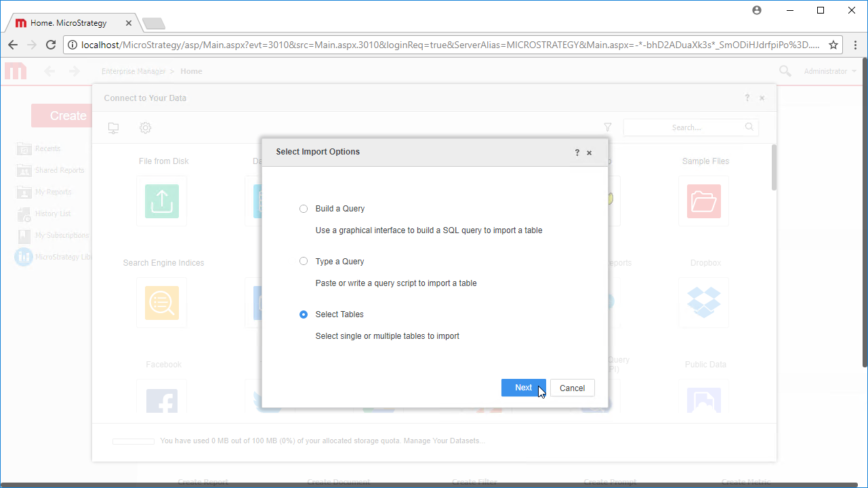Viewport: 868px width, 488px height.
Task: Click the File from Disk upload icon
Action: click(x=161, y=201)
